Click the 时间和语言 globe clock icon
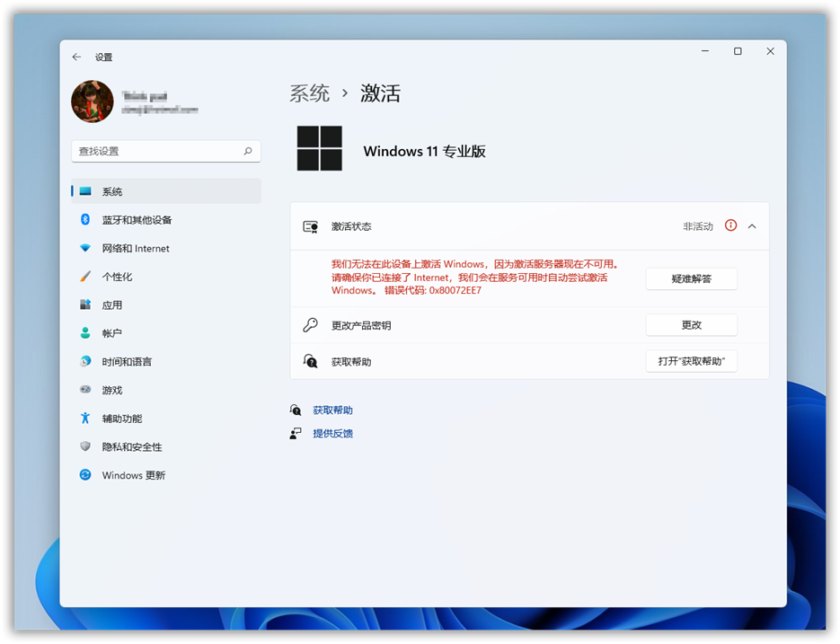840x644 pixels. click(85, 362)
